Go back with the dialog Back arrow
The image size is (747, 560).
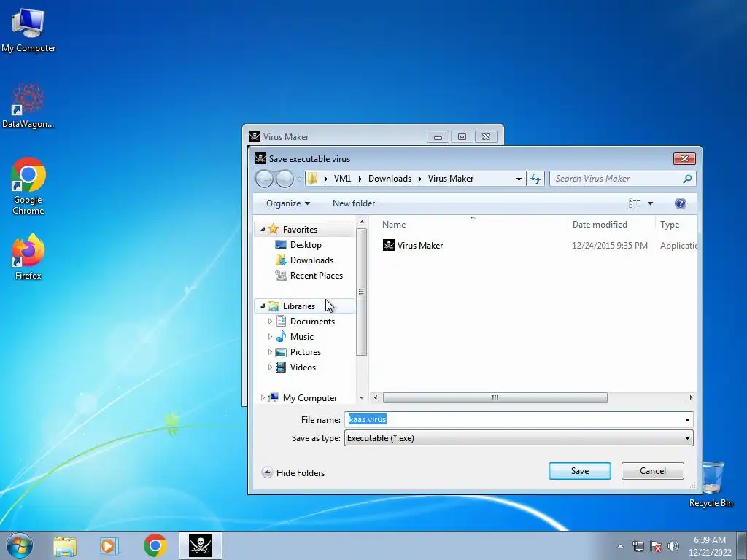pos(264,179)
